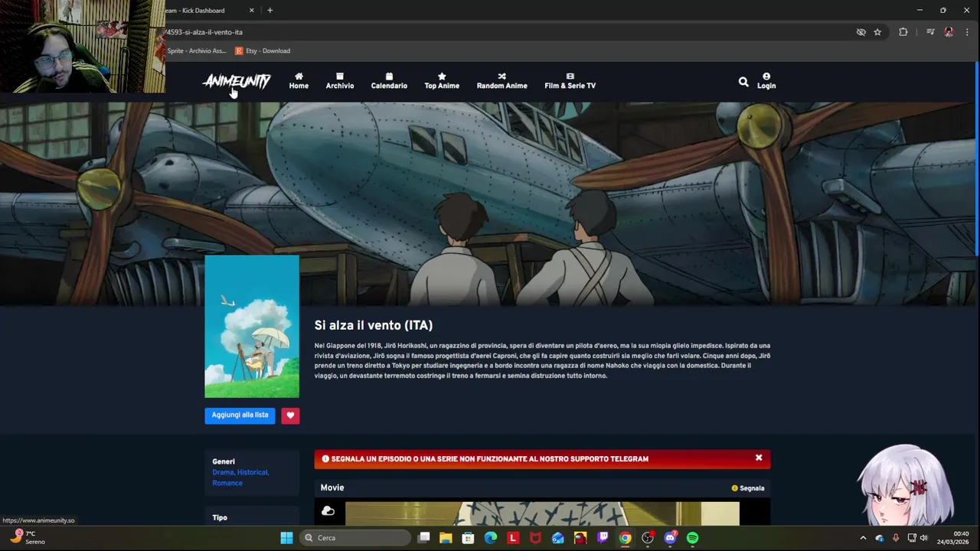Open Twitch from taskbar
The width and height of the screenshot is (980, 551).
click(603, 538)
